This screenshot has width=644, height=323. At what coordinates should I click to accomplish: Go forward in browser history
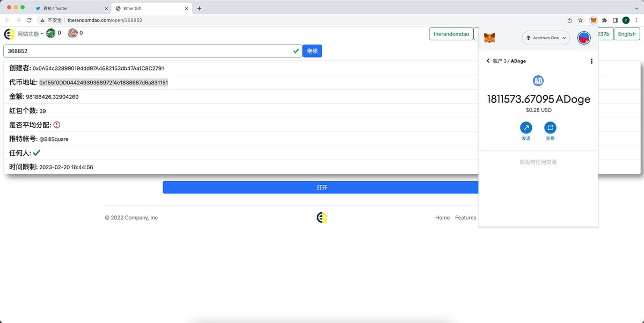[x=18, y=20]
